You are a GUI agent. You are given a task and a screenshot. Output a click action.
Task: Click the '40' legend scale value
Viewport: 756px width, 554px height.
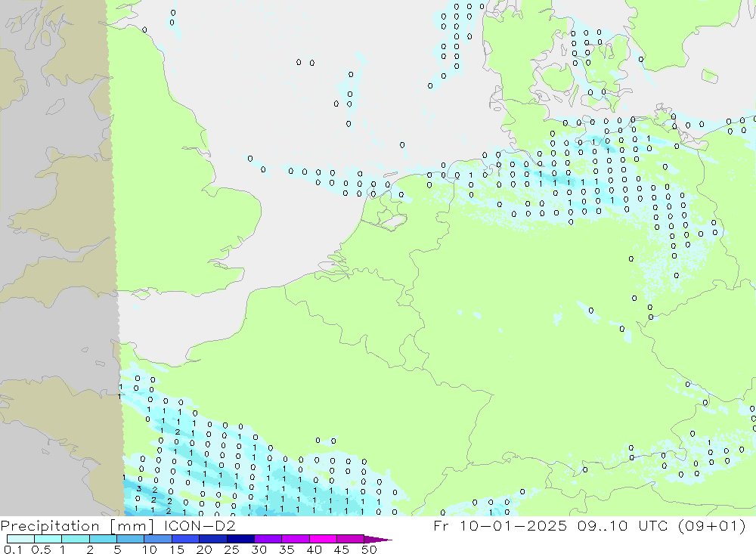(314, 549)
